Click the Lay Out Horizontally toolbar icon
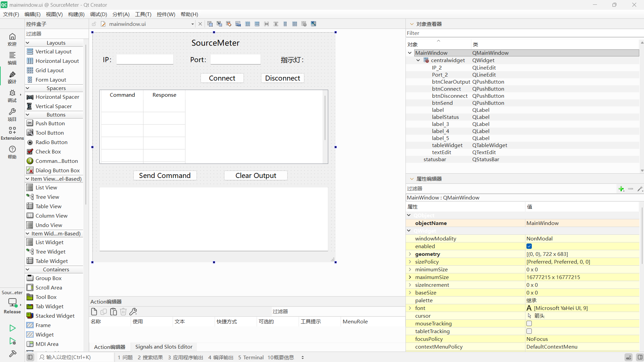The image size is (644, 362). [247, 24]
